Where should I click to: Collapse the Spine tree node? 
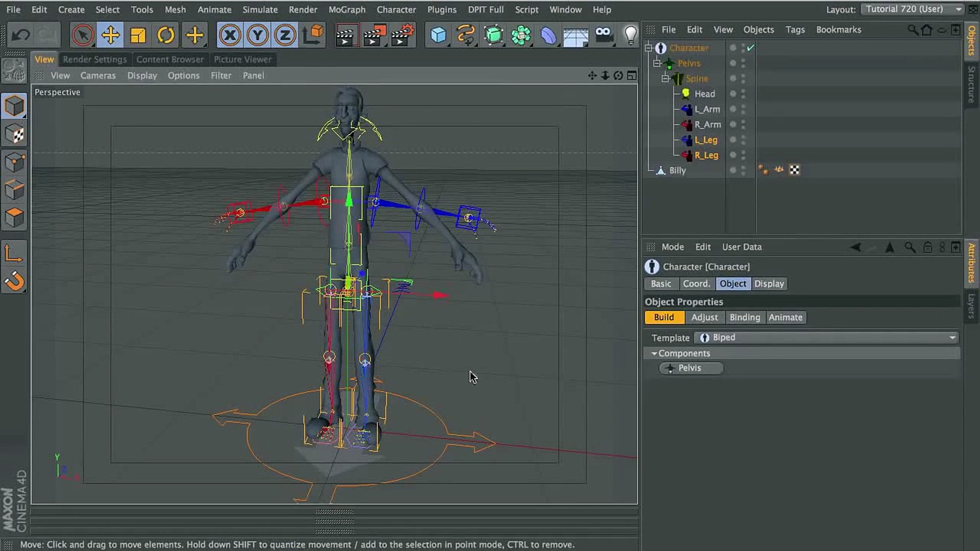[x=665, y=78]
